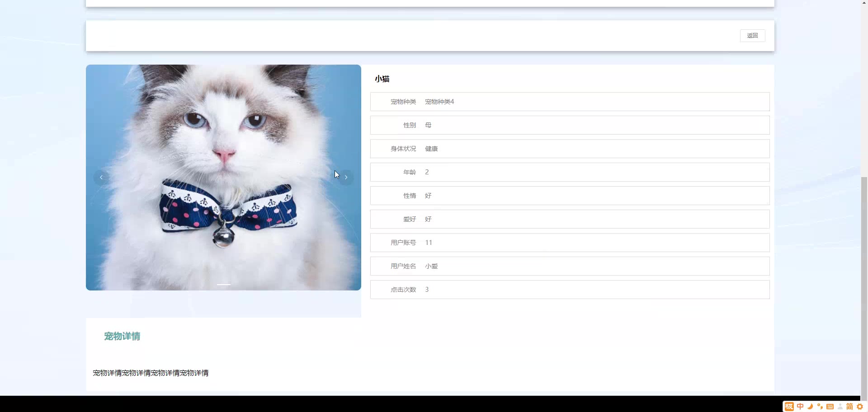Select the 用户账号 value 11
This screenshot has height=412, width=868.
coord(429,243)
